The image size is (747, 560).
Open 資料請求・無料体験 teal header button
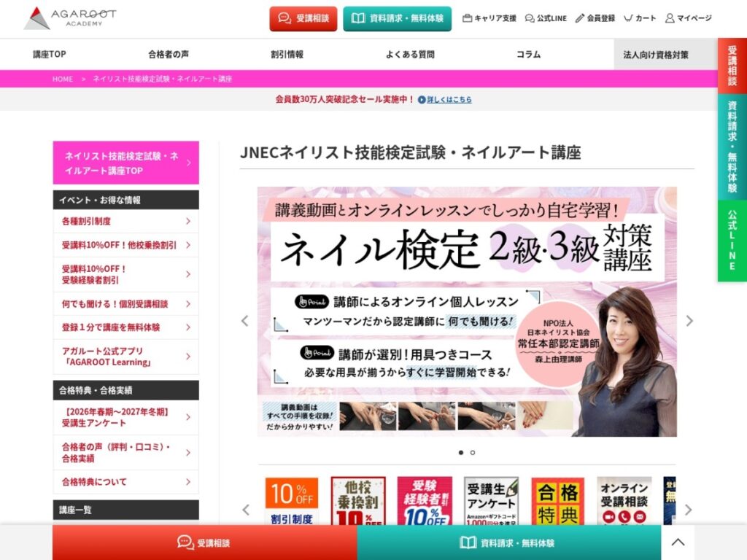click(x=397, y=18)
